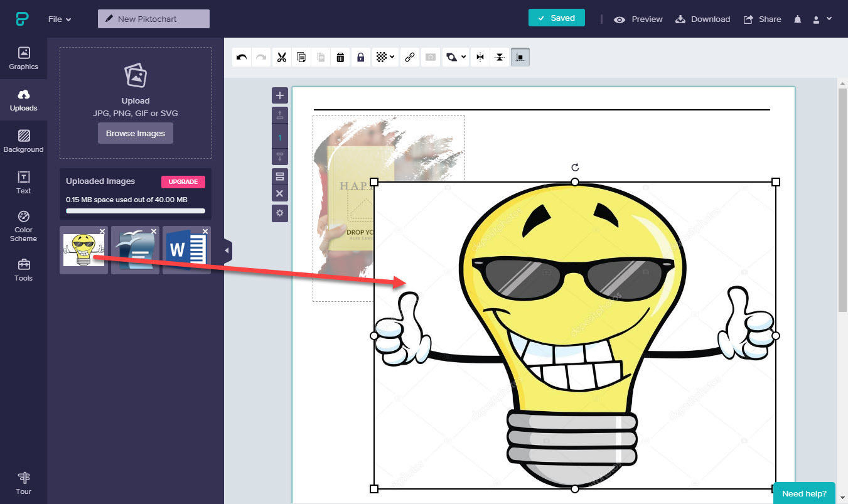Add a new block with plus icon

tap(280, 95)
